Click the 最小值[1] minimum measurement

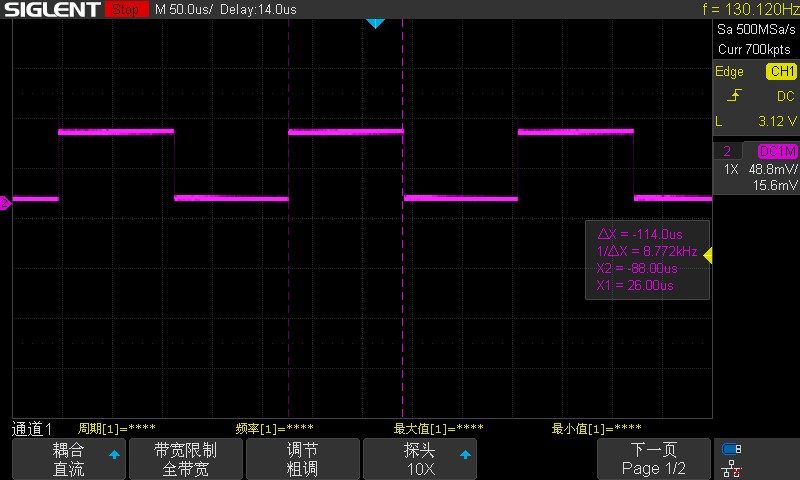pos(596,428)
